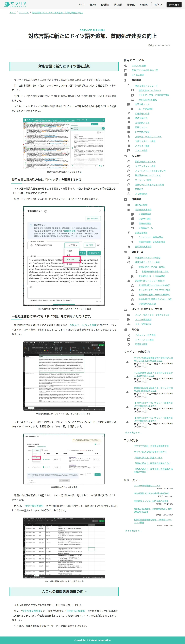
Task: Open the column サマリアを利用した侵害予防調査支援
Action: (x=151, y=446)
